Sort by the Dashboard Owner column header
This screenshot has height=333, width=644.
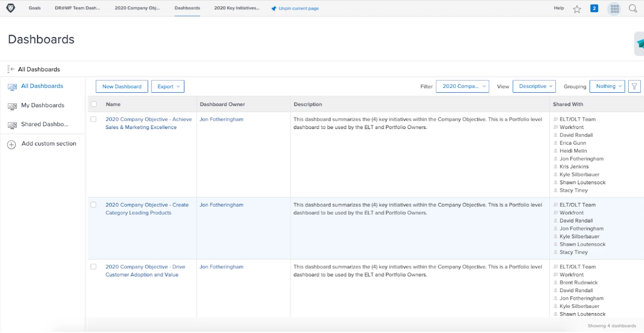click(x=222, y=104)
